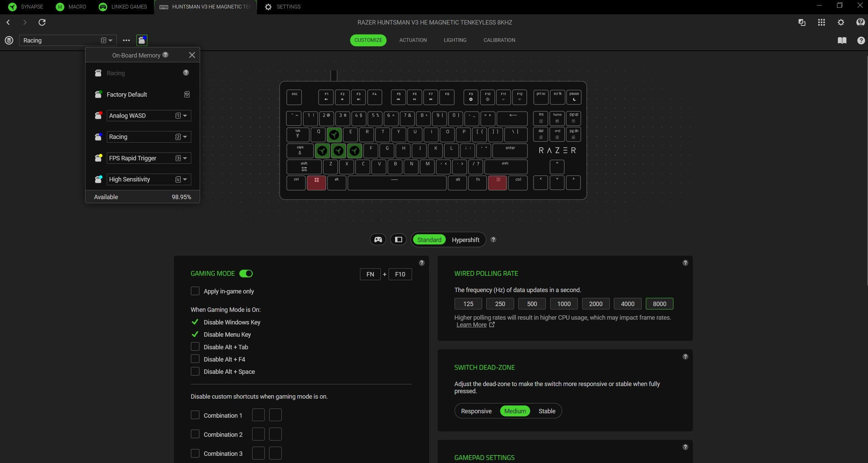Open the apps grid icon
The height and width of the screenshot is (463, 868).
coord(821,22)
